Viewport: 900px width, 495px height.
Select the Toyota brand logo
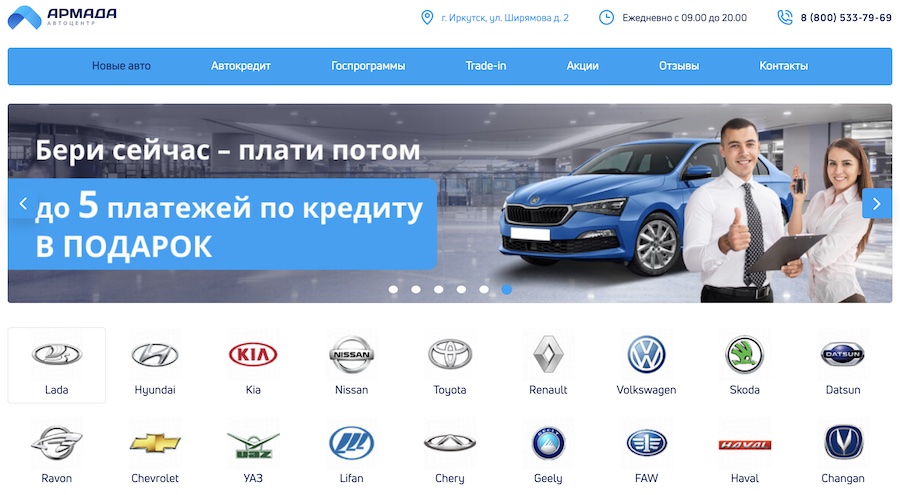(449, 354)
